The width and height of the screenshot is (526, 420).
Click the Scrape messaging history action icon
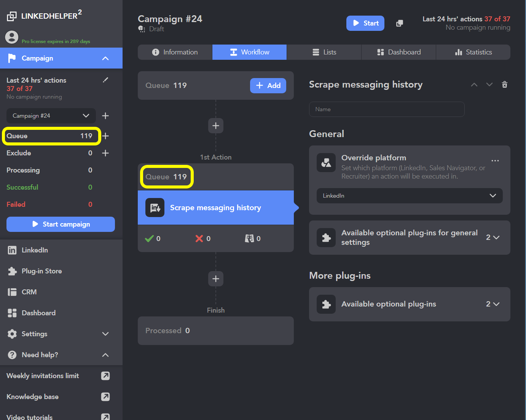click(x=155, y=208)
